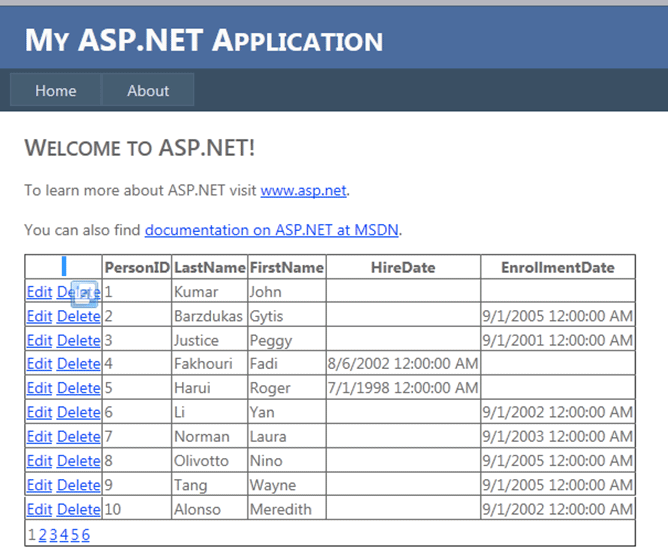668x547 pixels.
Task: Select the Gytis first name cell
Action: (287, 316)
